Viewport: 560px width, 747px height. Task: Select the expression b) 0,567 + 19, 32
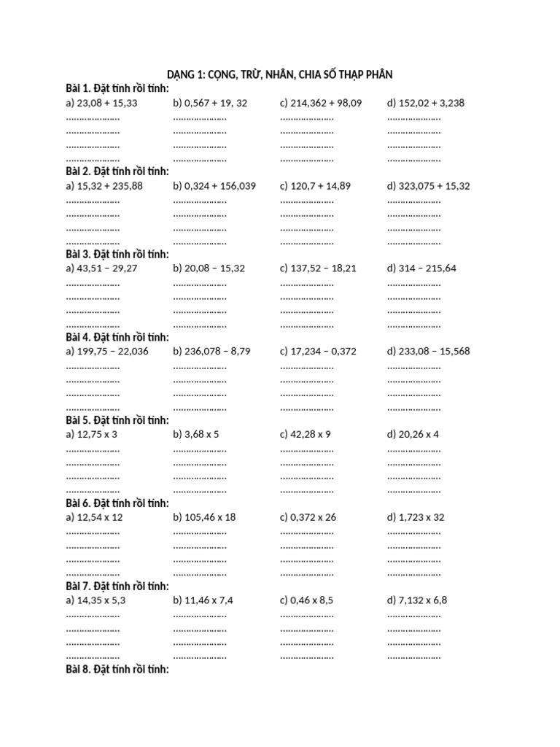pyautogui.click(x=210, y=103)
